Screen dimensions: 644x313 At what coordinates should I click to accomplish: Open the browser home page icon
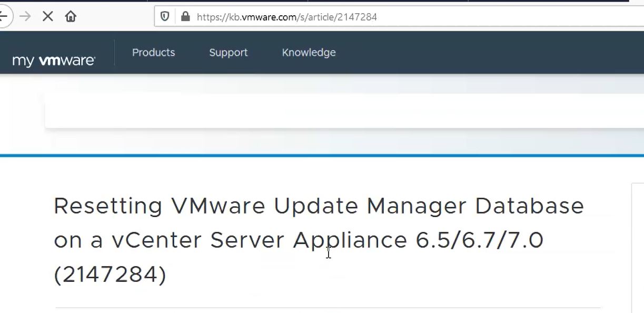pyautogui.click(x=71, y=16)
